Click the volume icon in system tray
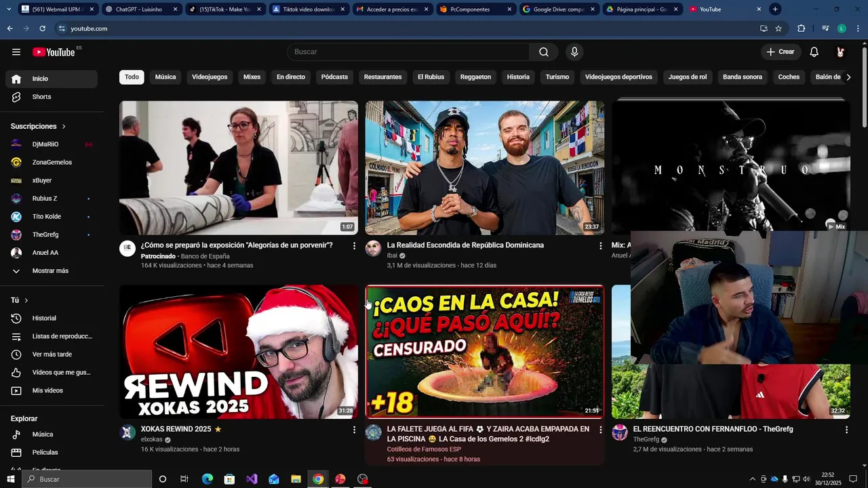 point(807,479)
